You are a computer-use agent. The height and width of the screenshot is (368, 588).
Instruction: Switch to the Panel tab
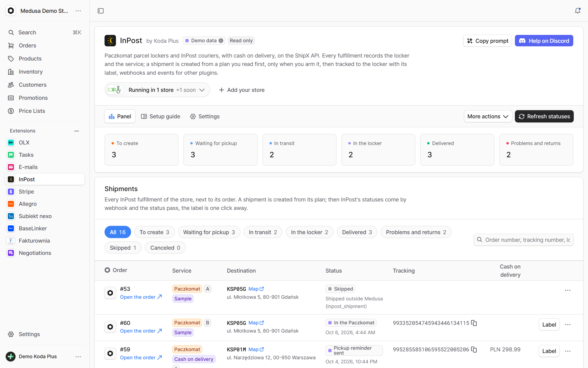click(120, 116)
